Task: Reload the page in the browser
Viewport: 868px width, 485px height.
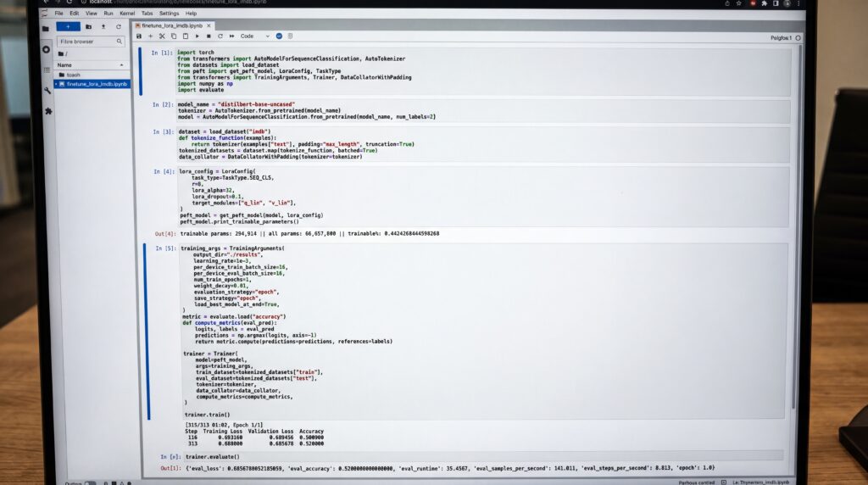Action: (x=70, y=3)
